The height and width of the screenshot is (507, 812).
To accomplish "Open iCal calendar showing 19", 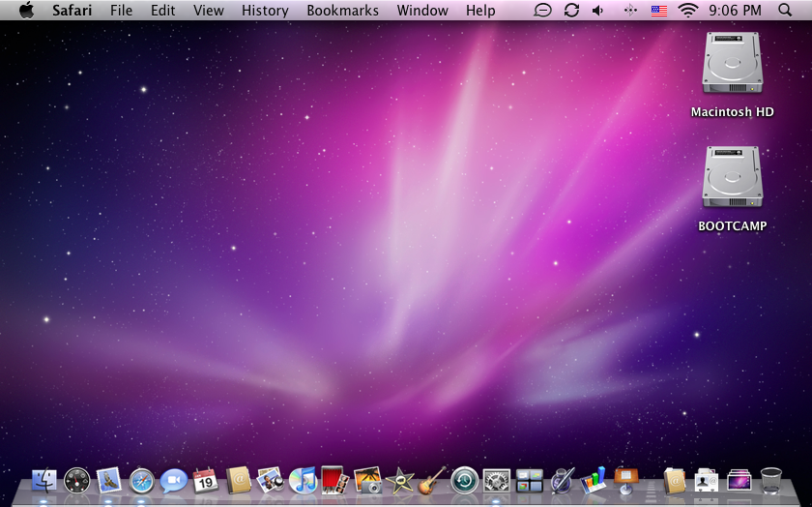I will [206, 480].
